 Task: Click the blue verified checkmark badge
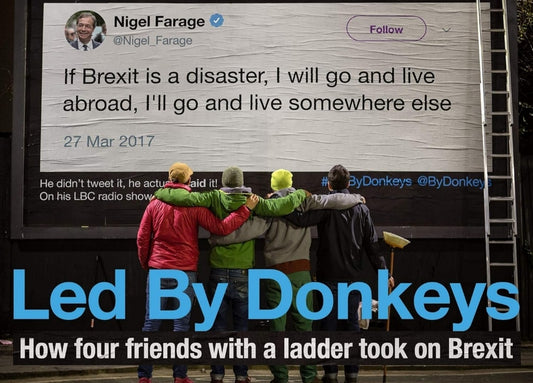coord(217,21)
